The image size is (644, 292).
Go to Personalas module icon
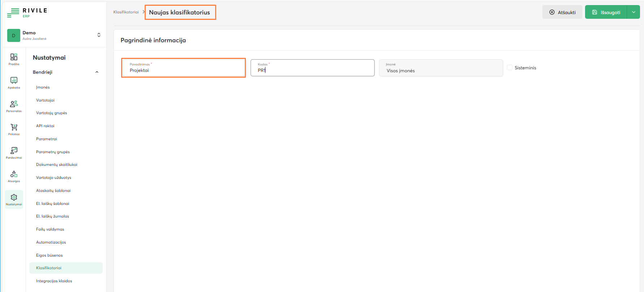coord(14,106)
